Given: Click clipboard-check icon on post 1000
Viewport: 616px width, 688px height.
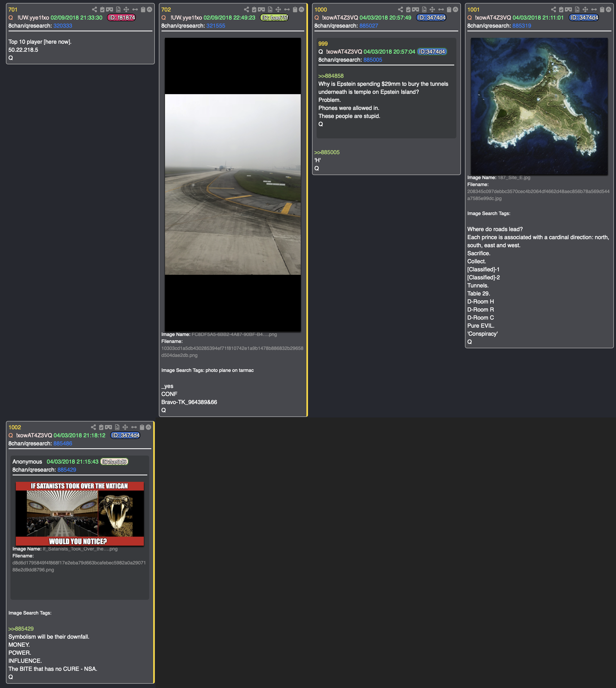Looking at the screenshot, I should point(408,9).
